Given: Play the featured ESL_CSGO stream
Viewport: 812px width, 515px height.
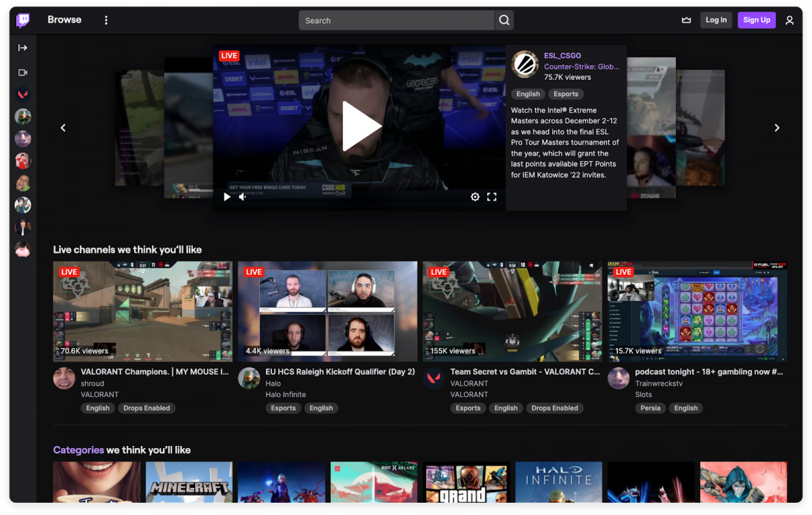Looking at the screenshot, I should 361,127.
